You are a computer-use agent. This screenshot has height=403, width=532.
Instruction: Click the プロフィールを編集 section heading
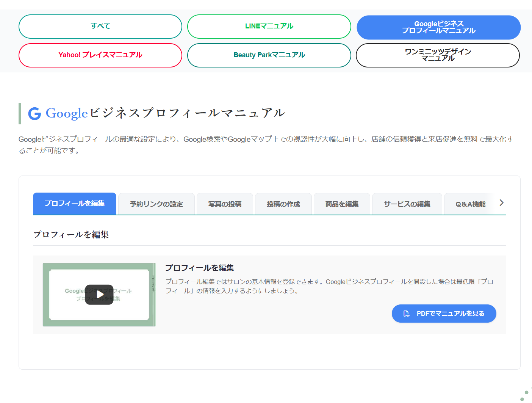click(x=71, y=235)
